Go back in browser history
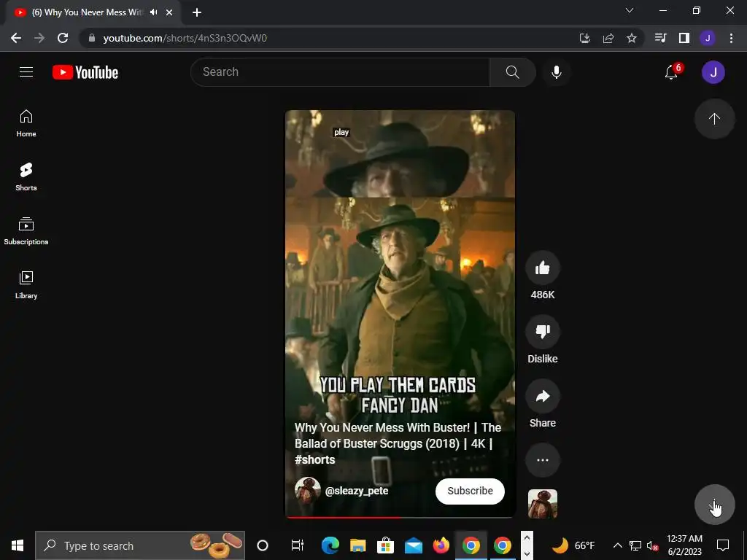The image size is (747, 560). click(x=16, y=38)
